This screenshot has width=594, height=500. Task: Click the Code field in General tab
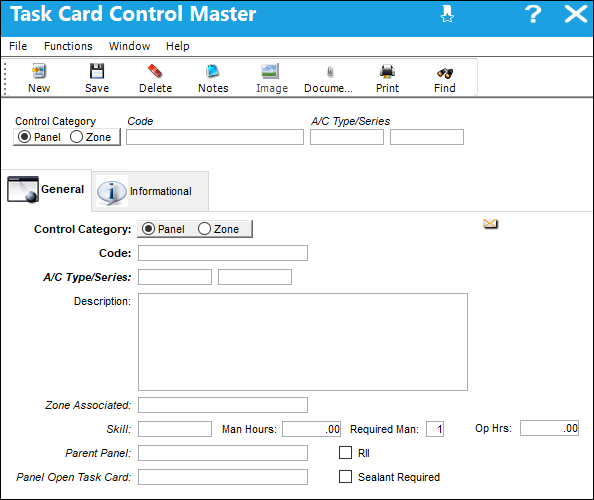pos(223,253)
